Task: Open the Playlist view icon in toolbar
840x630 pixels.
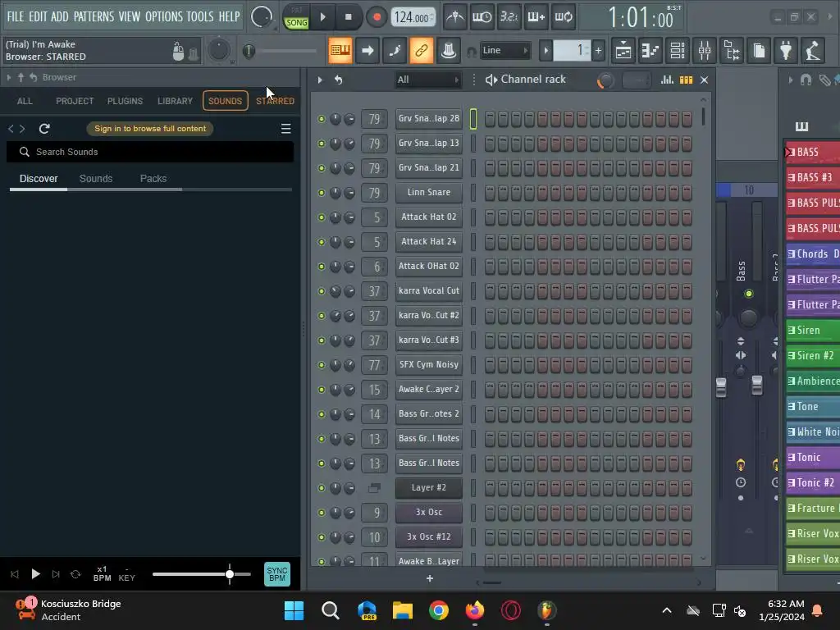Action: [623, 51]
